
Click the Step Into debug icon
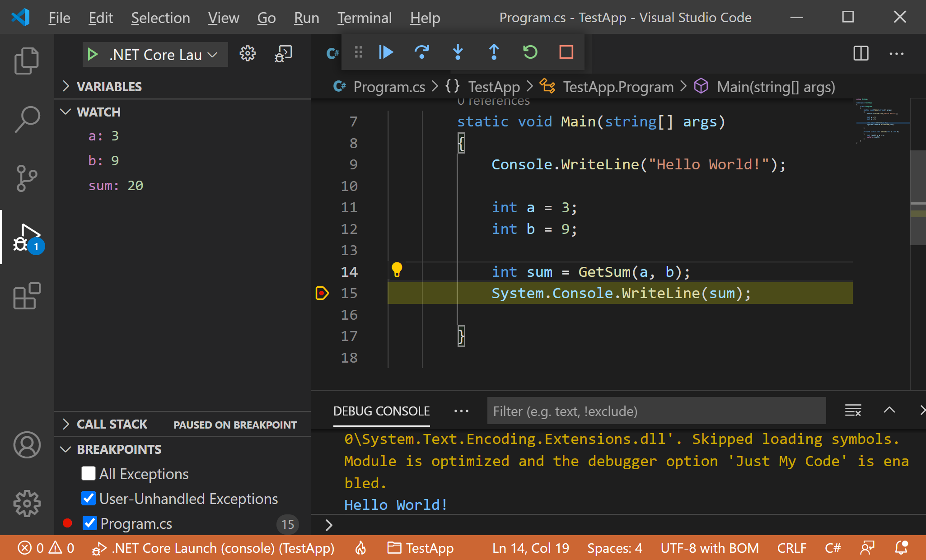point(458,52)
